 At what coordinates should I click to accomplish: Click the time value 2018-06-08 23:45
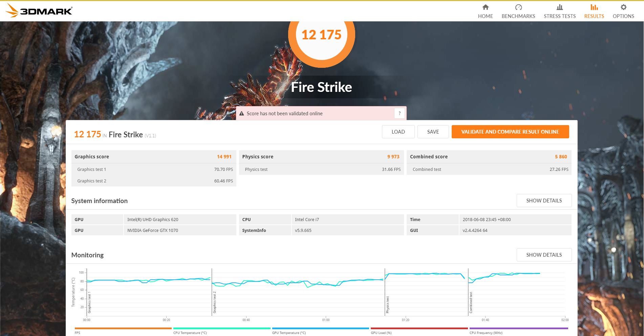pyautogui.click(x=515, y=219)
